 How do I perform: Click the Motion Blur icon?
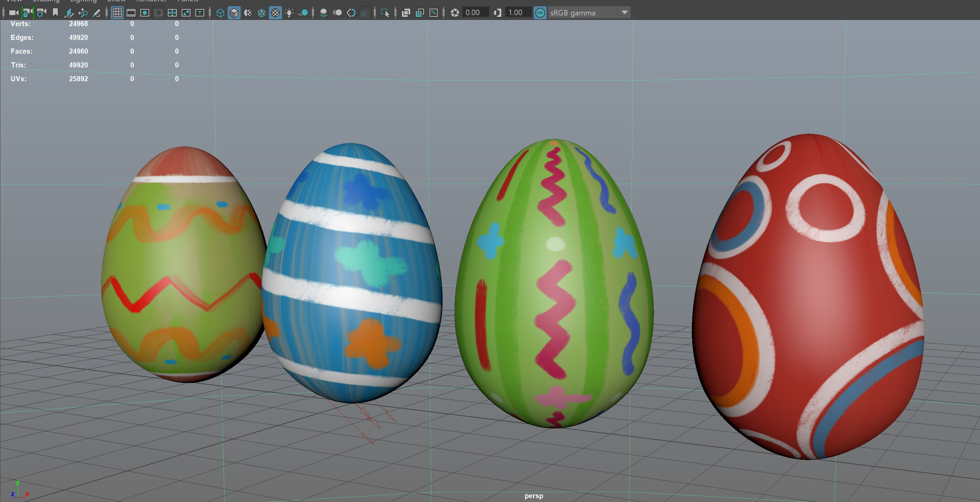337,13
